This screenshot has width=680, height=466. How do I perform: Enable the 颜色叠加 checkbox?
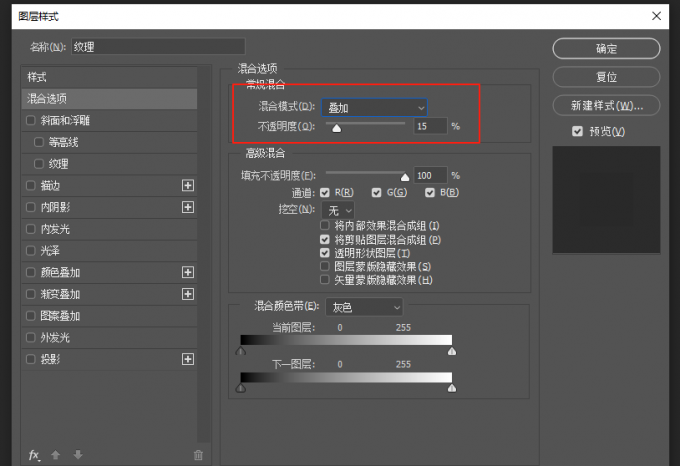tap(31, 272)
